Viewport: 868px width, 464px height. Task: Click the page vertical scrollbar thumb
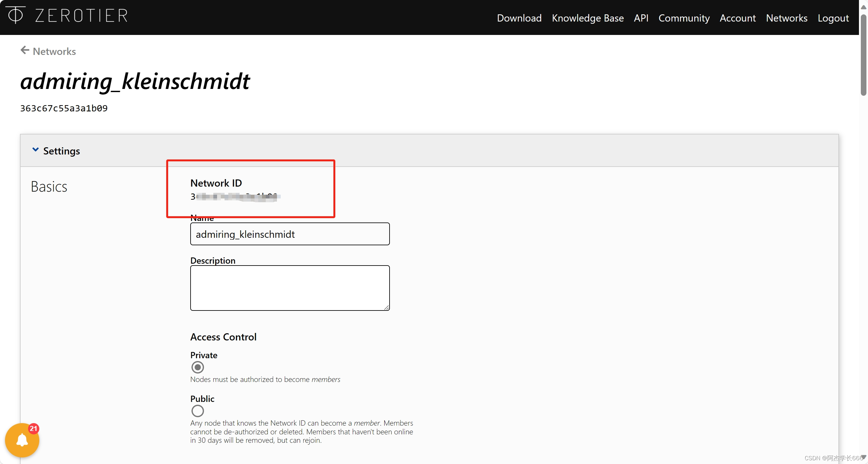(863, 54)
